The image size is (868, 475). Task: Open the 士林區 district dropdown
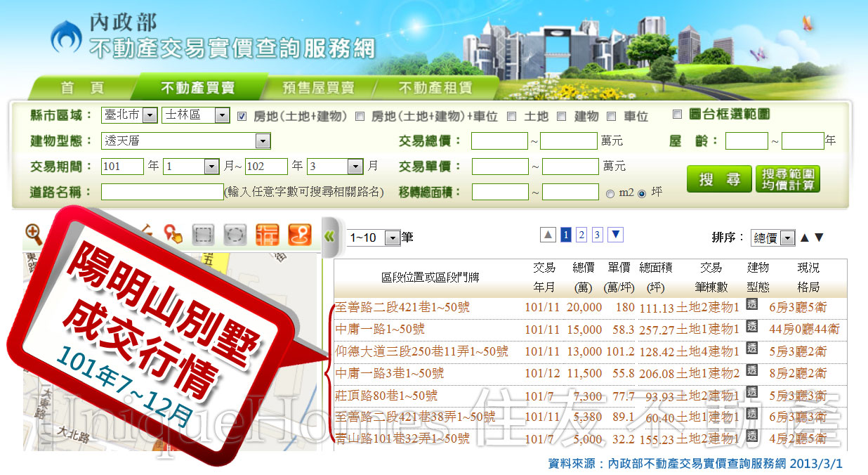(x=196, y=115)
